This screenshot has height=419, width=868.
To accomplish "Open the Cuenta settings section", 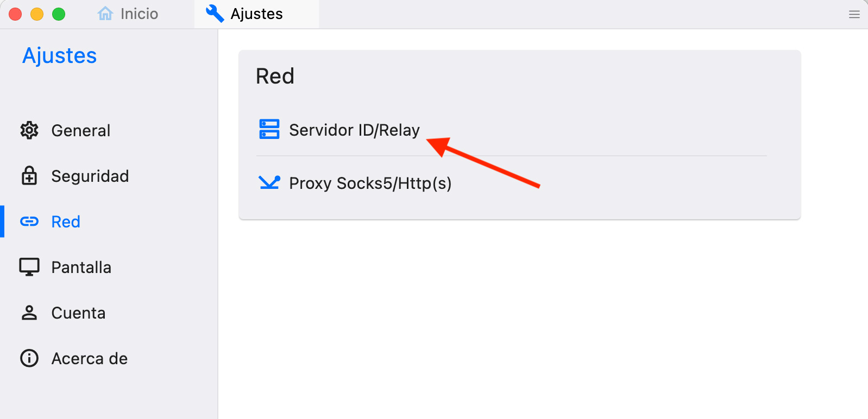I will tap(109, 313).
